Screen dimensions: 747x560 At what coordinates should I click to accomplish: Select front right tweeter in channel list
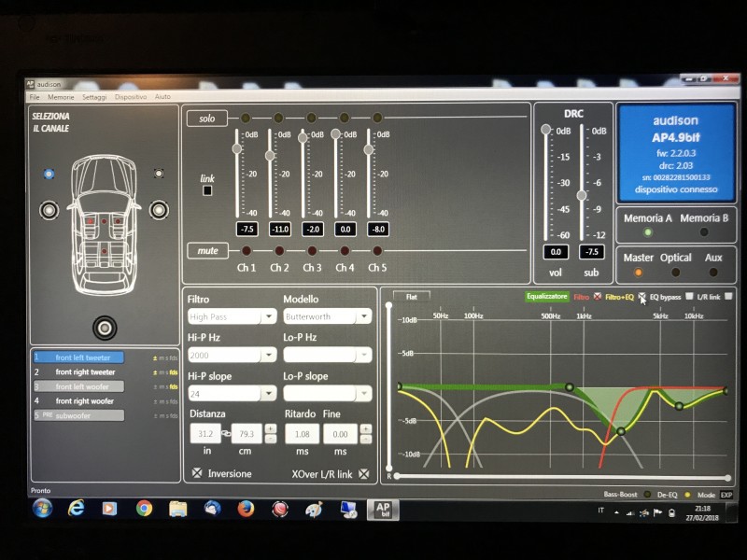click(x=85, y=371)
